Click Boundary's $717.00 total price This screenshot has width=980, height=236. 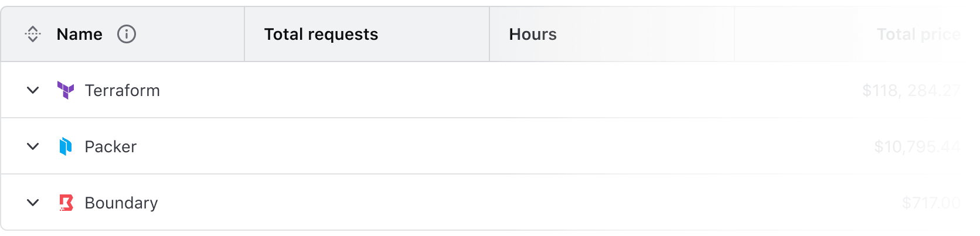click(931, 203)
